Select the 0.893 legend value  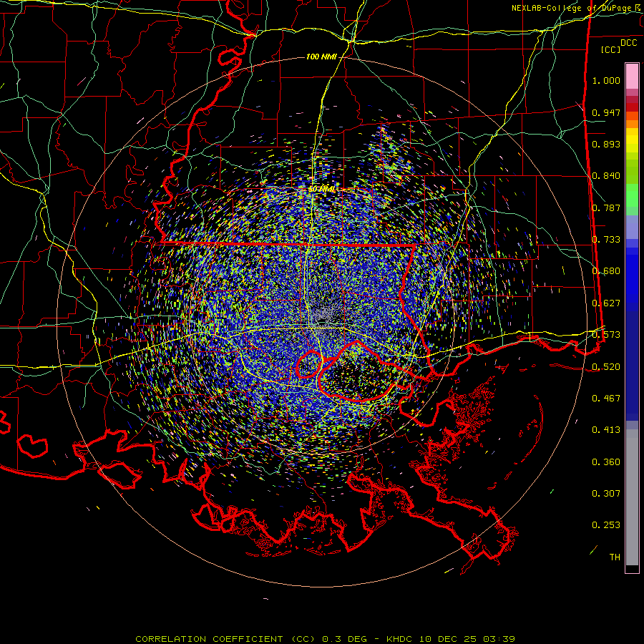coord(606,144)
